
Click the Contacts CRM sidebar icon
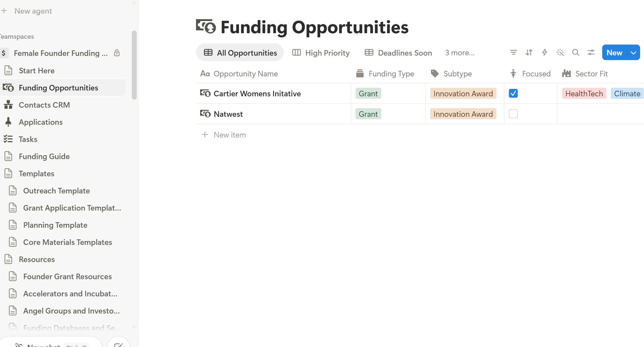(x=8, y=105)
